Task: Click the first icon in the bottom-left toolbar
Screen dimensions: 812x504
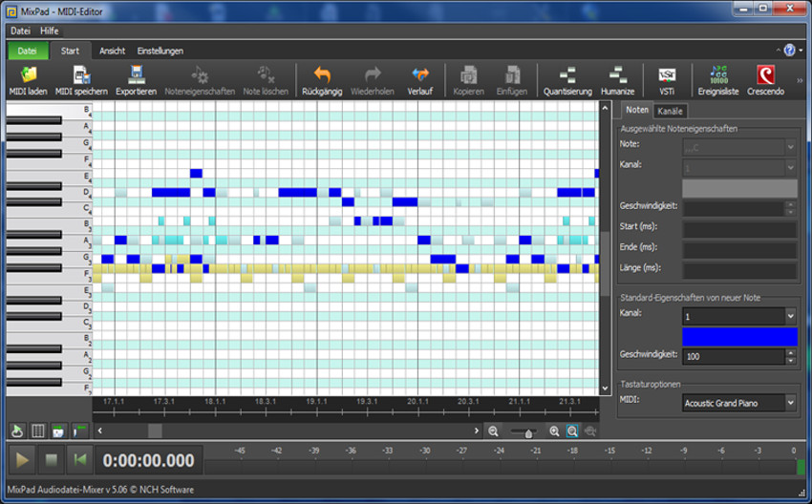Action: [x=17, y=430]
